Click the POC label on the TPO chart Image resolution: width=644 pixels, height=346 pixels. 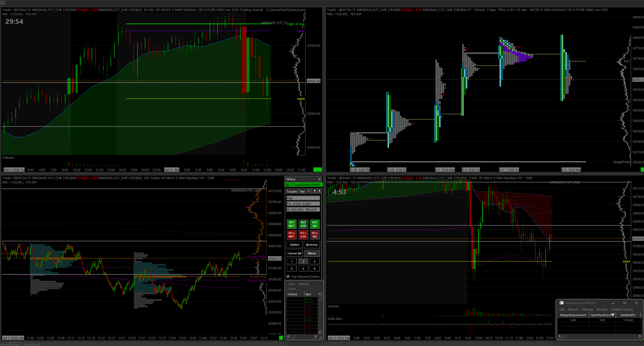pyautogui.click(x=627, y=61)
